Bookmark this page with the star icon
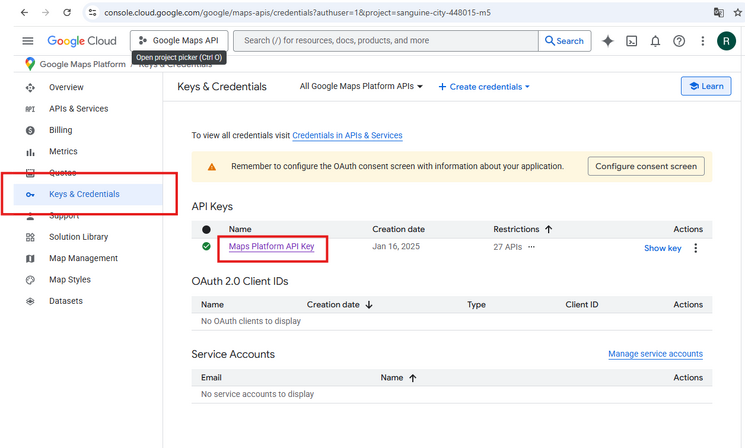The image size is (745, 448). 738,12
